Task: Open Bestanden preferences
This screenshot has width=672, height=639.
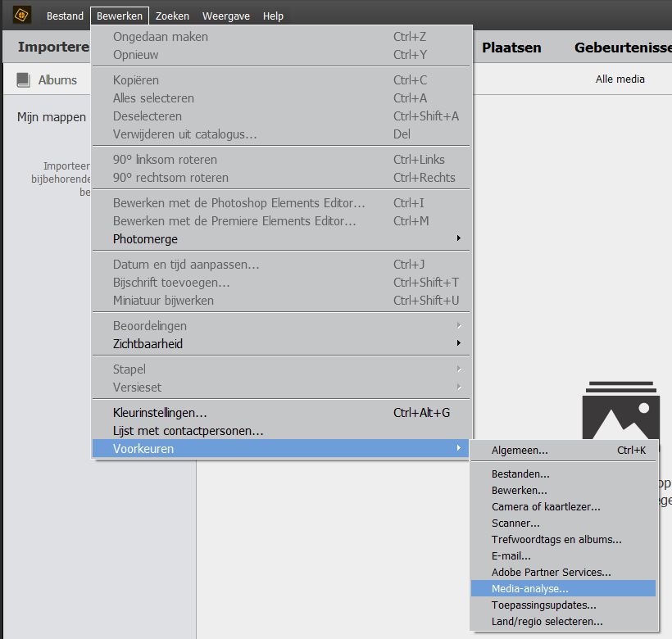Action: click(564, 474)
